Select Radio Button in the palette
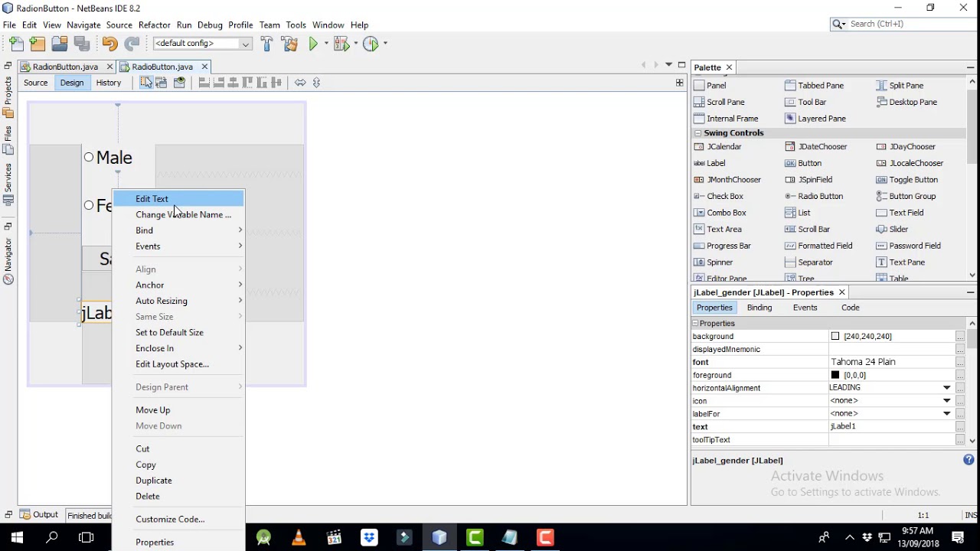The width and height of the screenshot is (980, 551). pos(814,197)
